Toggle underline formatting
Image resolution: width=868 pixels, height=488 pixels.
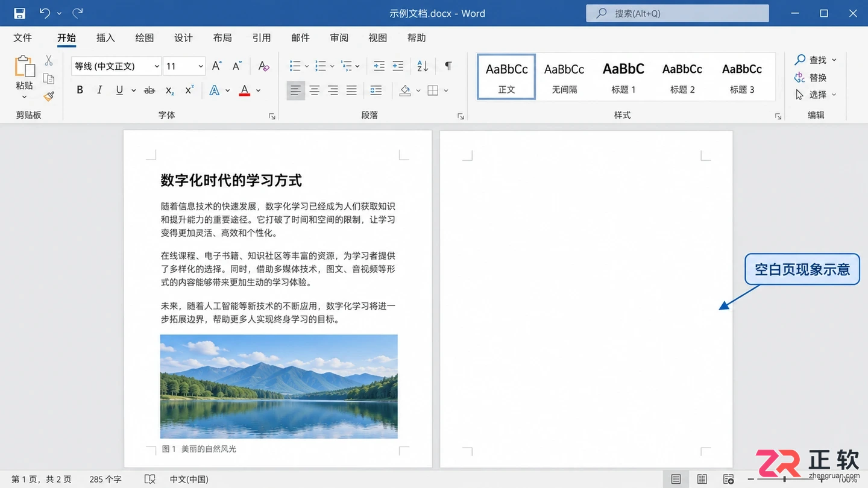pos(119,90)
